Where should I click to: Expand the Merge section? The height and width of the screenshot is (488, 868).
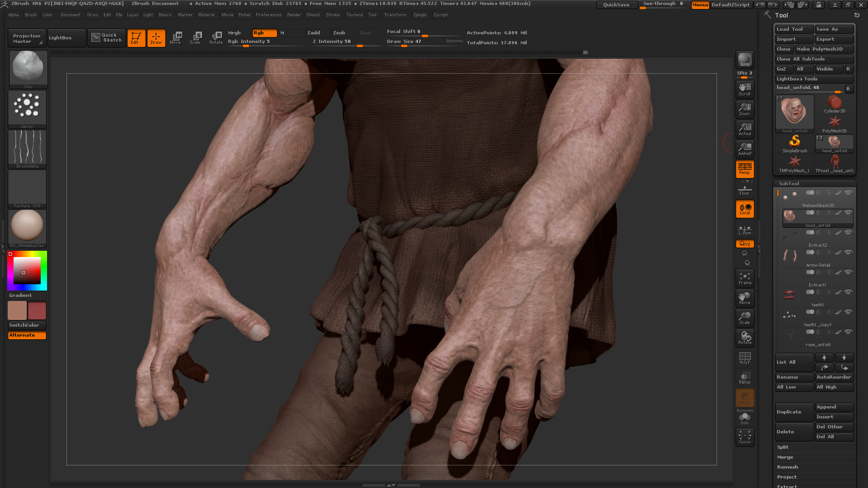(x=785, y=457)
